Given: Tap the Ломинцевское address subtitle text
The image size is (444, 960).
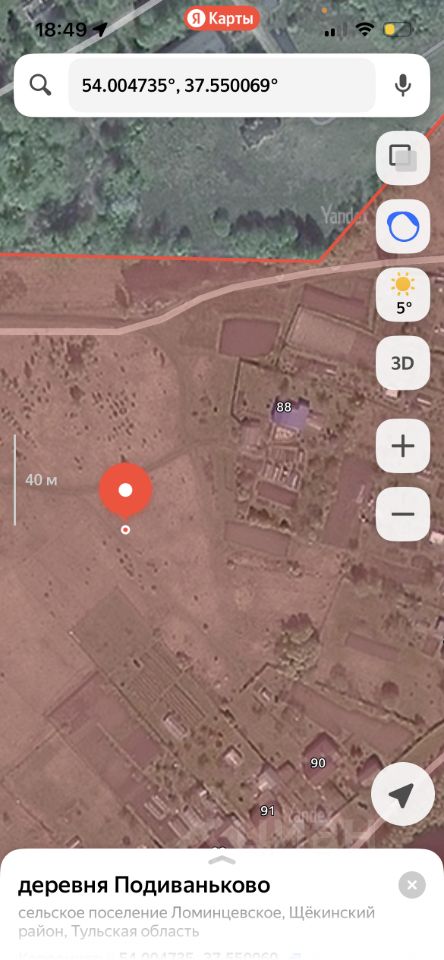Looking at the screenshot, I should pyautogui.click(x=196, y=922).
